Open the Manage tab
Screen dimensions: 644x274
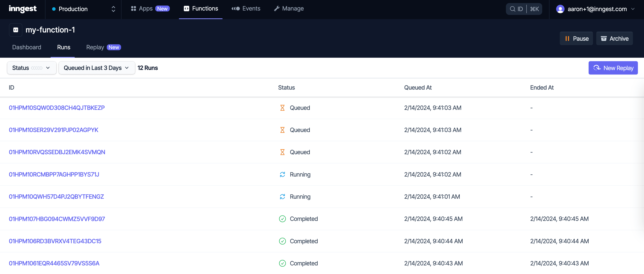coord(289,9)
